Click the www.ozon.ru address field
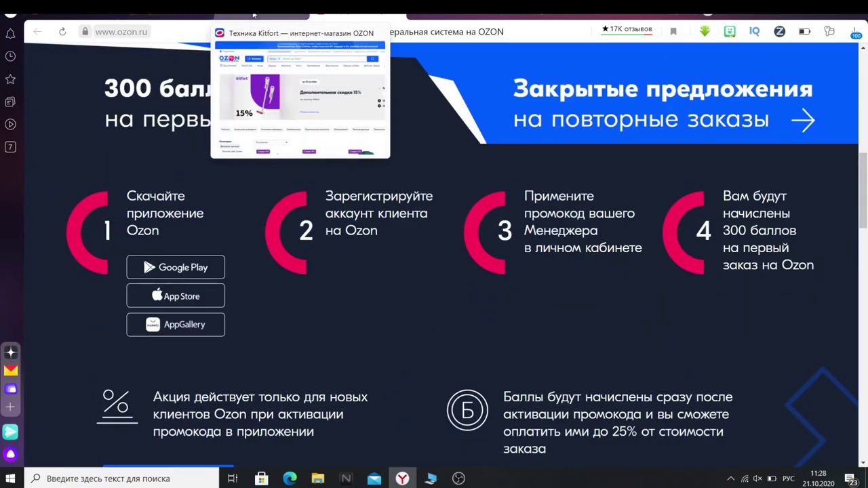The width and height of the screenshot is (868, 488). 121,32
